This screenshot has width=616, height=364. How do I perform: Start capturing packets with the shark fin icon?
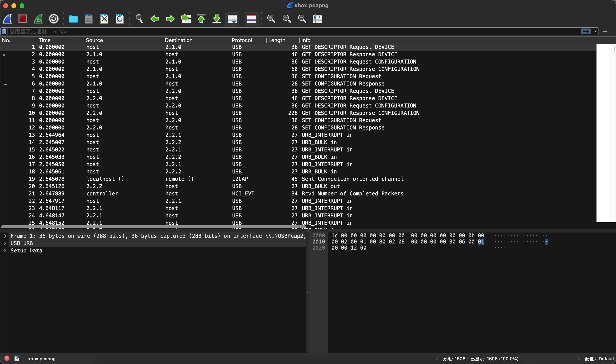coord(8,19)
